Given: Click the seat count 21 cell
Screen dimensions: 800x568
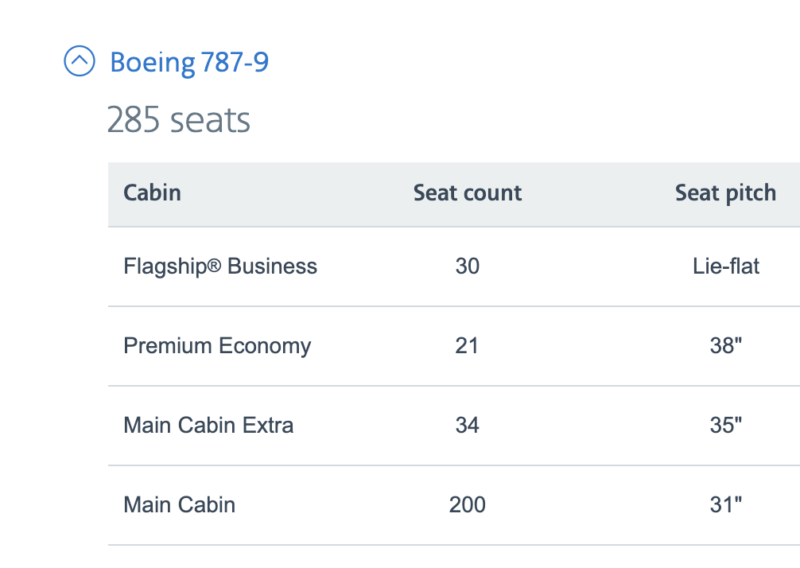Looking at the screenshot, I should coord(467,346).
